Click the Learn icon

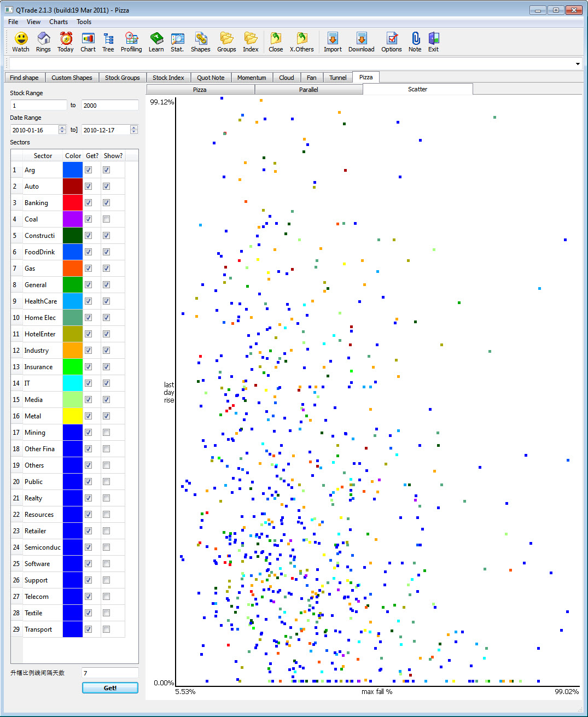[x=156, y=41]
